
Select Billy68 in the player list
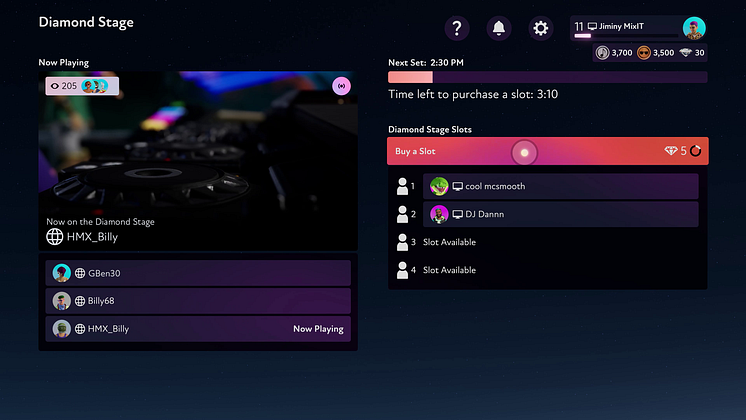(x=198, y=301)
